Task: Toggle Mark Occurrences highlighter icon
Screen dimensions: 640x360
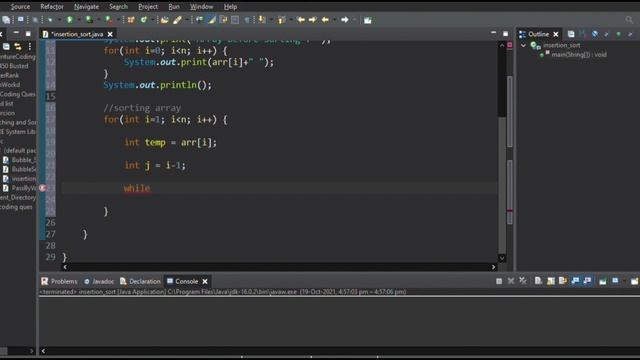Action: pyautogui.click(x=212, y=20)
